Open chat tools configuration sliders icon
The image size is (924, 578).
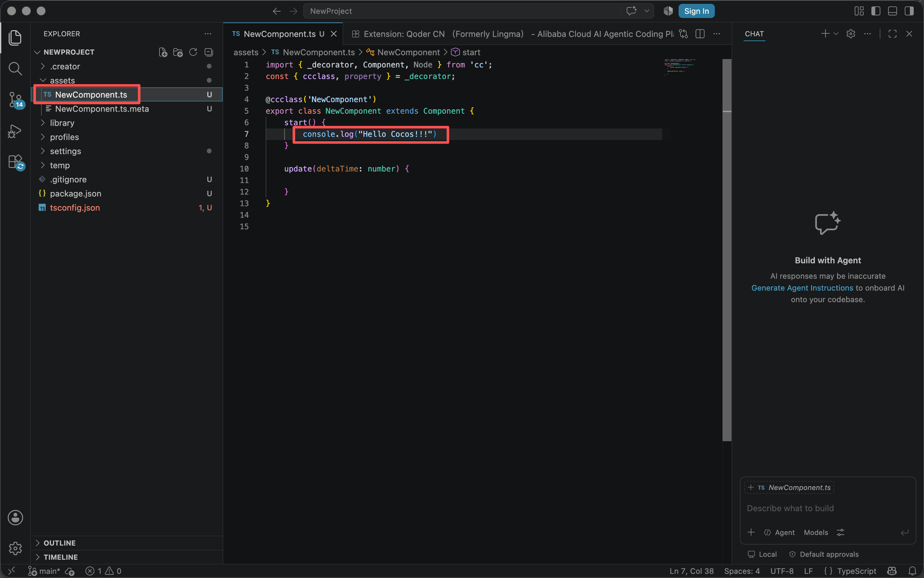840,532
